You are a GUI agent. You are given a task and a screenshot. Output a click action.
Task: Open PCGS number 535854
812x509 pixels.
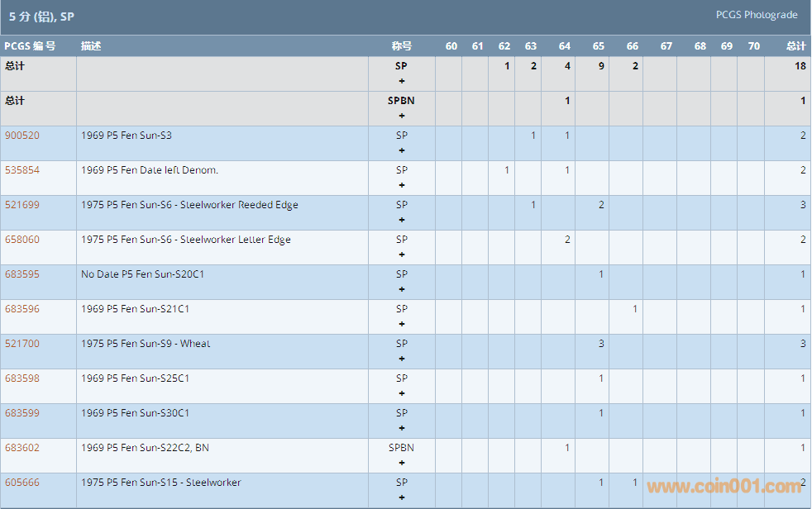coord(22,170)
